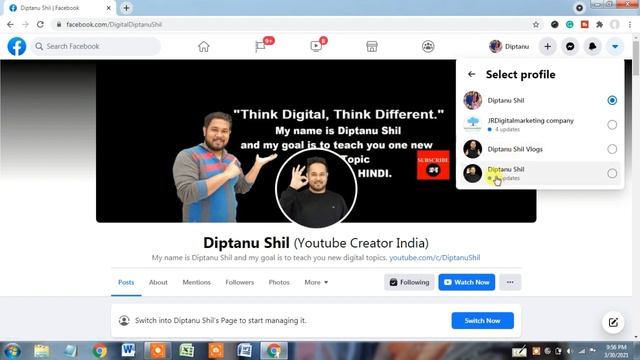Viewport: 640px width, 360px height.
Task: Select the last Diptanu Shil page radio
Action: pyautogui.click(x=612, y=173)
